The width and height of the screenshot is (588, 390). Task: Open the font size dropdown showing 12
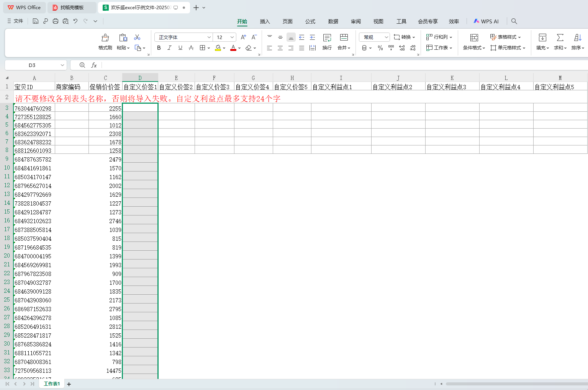click(x=232, y=37)
